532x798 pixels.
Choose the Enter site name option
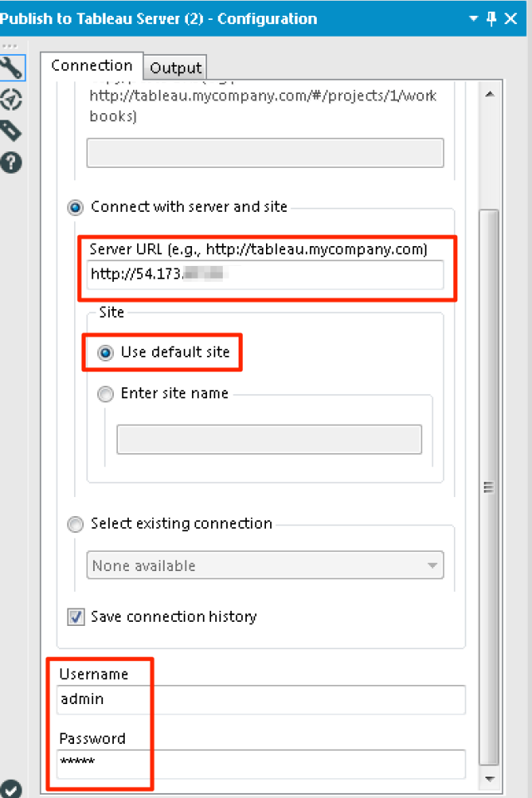click(x=106, y=394)
